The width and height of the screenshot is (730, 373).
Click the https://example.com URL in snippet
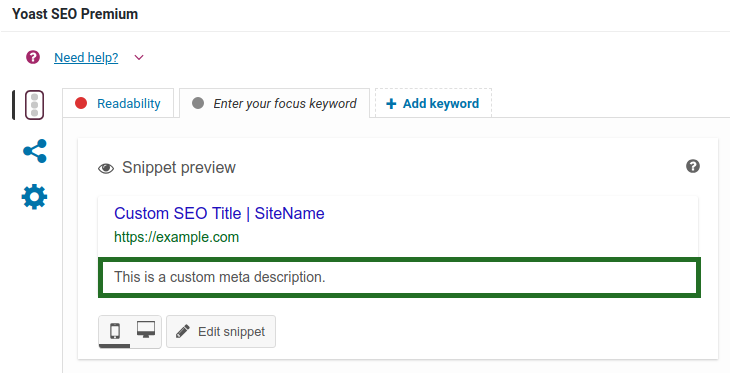[x=176, y=237]
